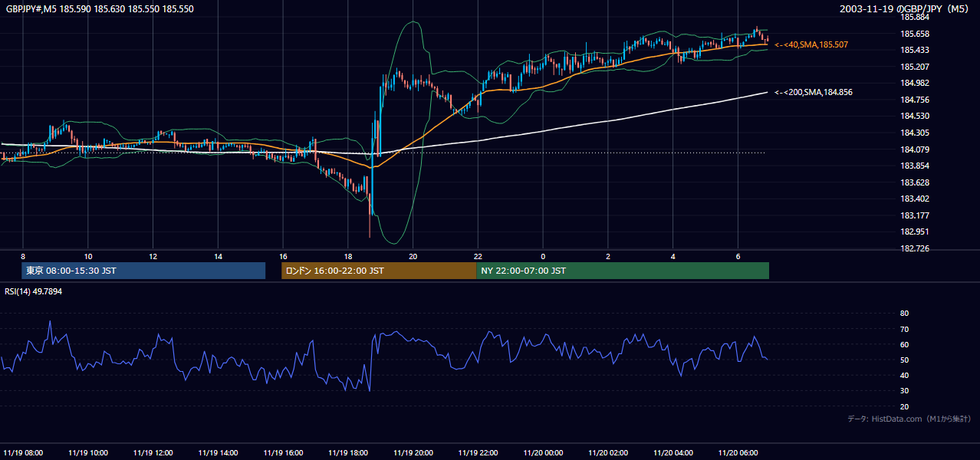Click RSI axis level 60
980x460 pixels.
[904, 344]
